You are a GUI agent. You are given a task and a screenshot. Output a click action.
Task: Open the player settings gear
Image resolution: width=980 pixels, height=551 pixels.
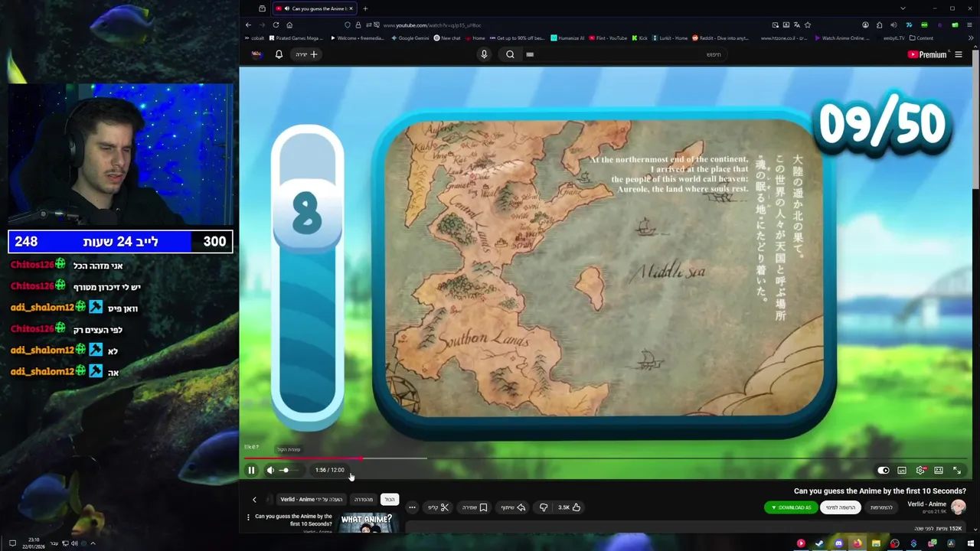[920, 471]
